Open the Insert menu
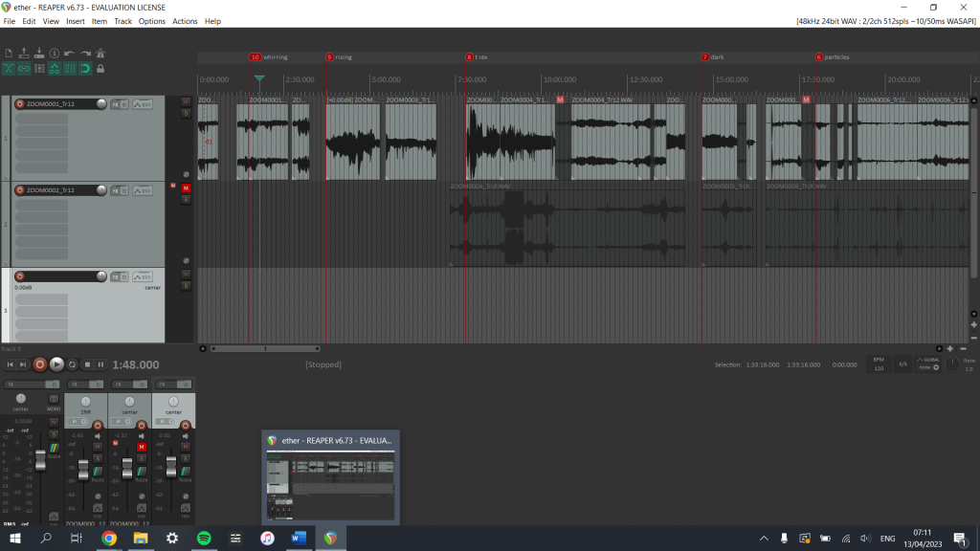 coord(75,21)
